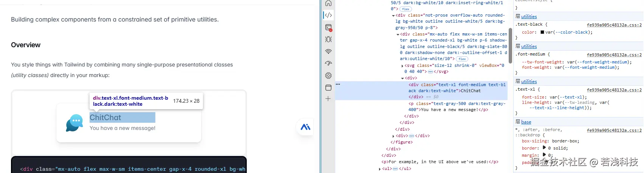Expand the collapsed div before closing figure
Image resolution: width=644 pixels, height=173 pixels.
(393, 136)
